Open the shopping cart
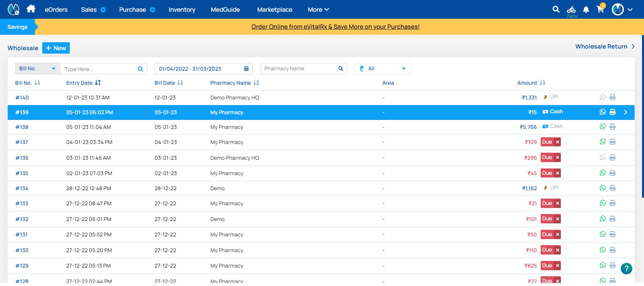The height and width of the screenshot is (286, 644). (600, 9)
